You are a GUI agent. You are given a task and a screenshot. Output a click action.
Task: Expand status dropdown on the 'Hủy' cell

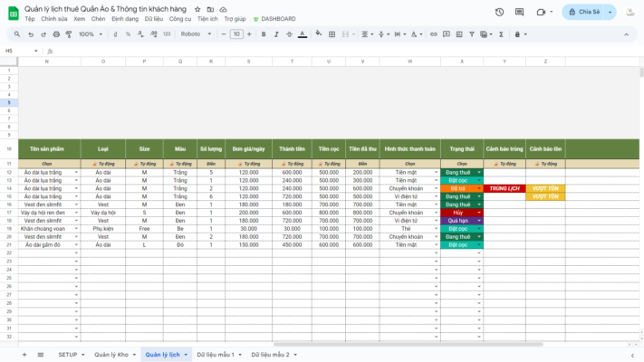479,213
